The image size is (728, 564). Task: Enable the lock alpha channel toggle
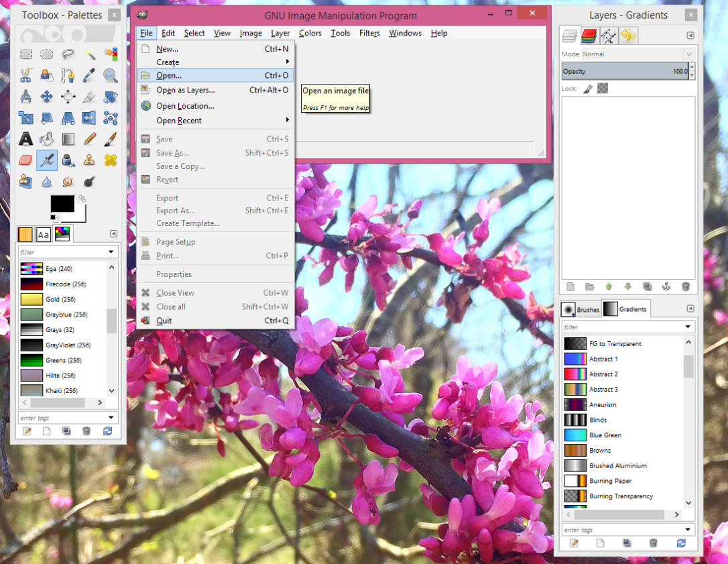coord(602,88)
